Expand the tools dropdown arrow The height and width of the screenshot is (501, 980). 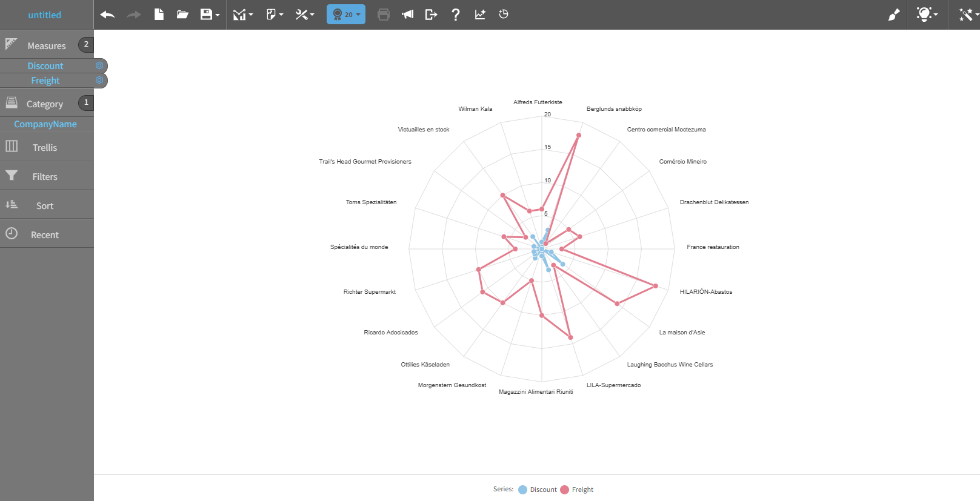pyautogui.click(x=312, y=15)
